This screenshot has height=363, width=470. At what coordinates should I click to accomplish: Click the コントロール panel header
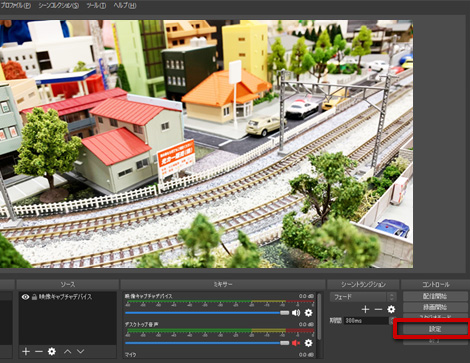tap(435, 284)
